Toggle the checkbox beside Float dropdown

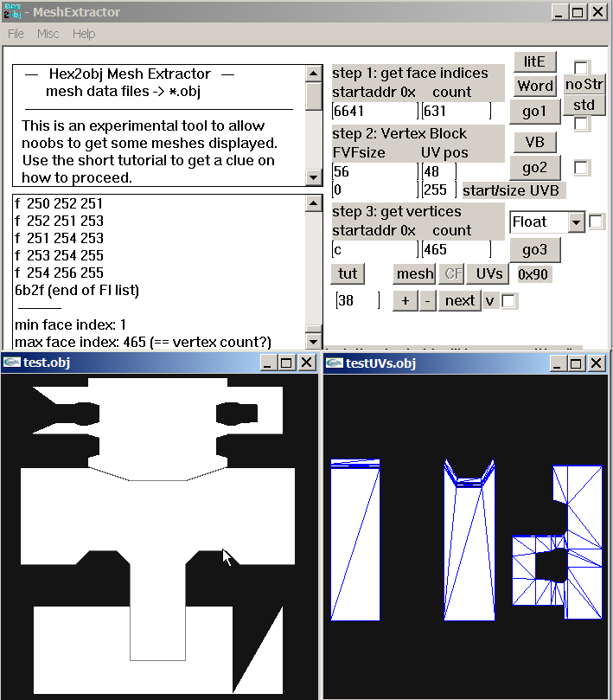click(596, 222)
